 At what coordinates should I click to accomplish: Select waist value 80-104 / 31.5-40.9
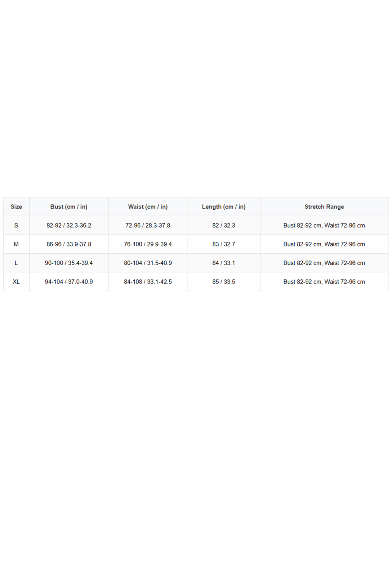148,263
